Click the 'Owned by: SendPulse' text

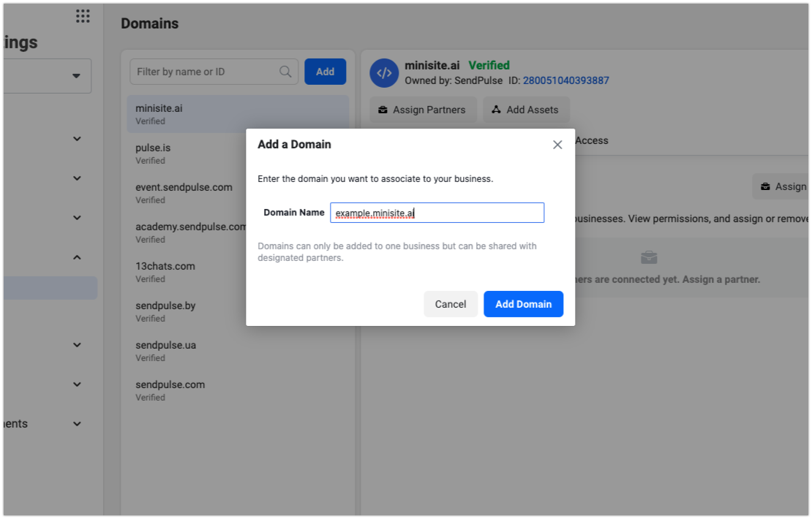pos(454,80)
